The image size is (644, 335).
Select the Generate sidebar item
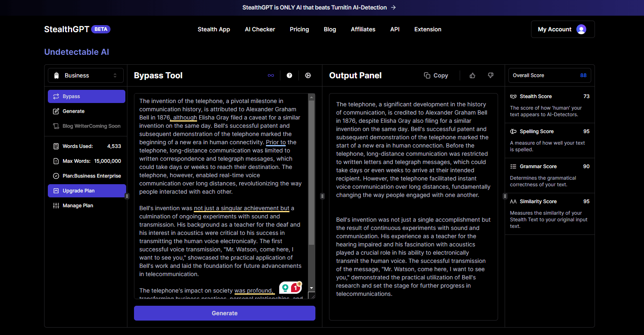[x=73, y=111]
